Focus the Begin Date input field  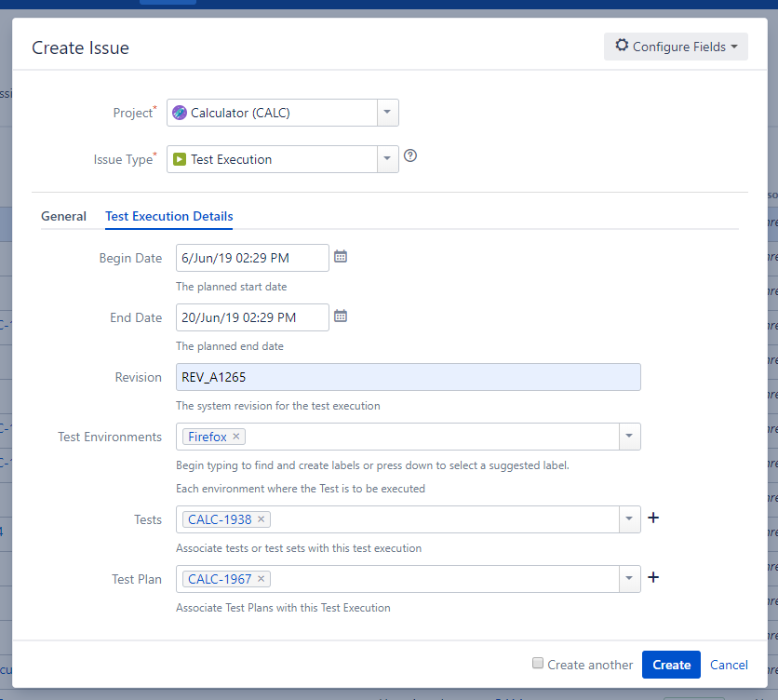[252, 258]
